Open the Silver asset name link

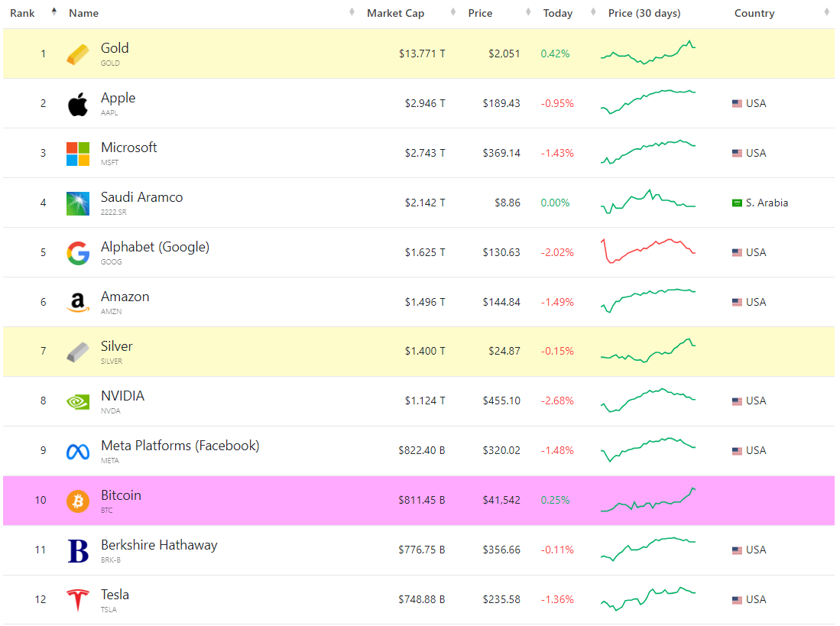coord(117,346)
